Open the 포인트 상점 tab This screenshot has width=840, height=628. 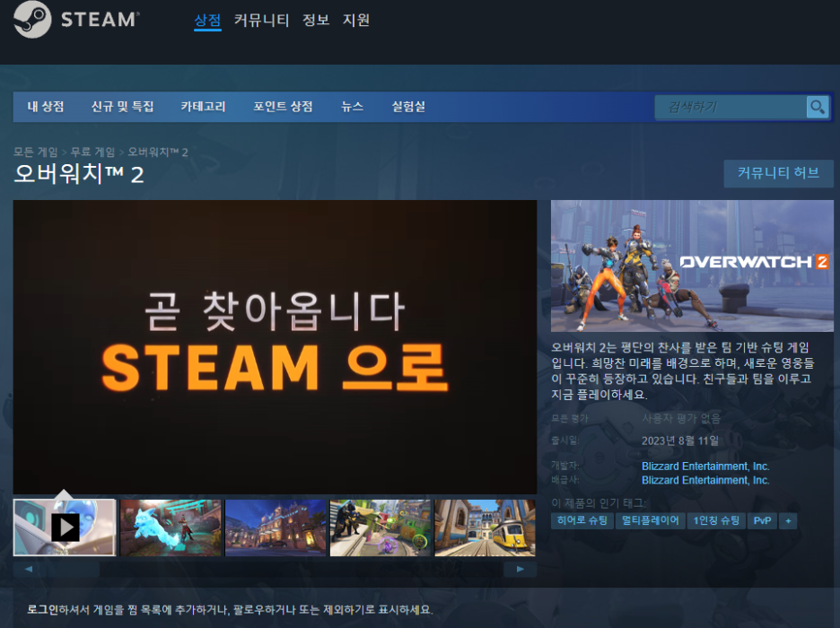283,107
